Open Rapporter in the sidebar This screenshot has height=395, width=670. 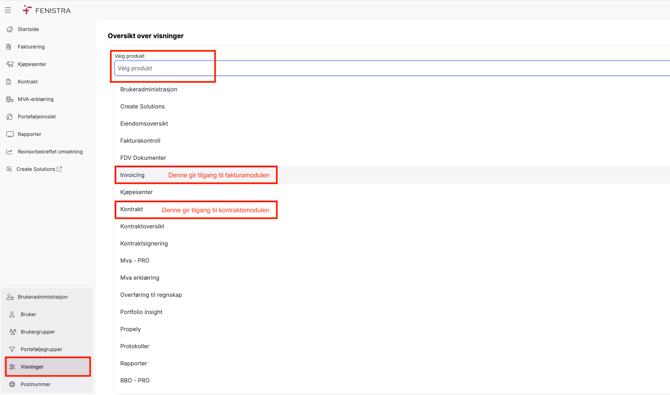click(29, 134)
